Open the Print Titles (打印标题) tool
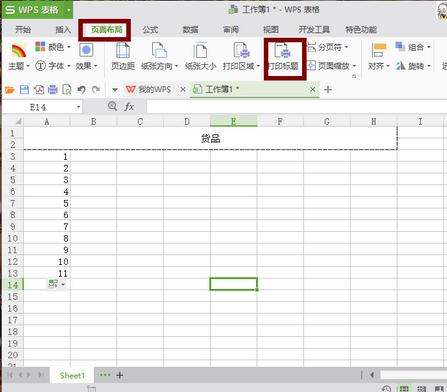The height and width of the screenshot is (392, 447). coord(283,57)
